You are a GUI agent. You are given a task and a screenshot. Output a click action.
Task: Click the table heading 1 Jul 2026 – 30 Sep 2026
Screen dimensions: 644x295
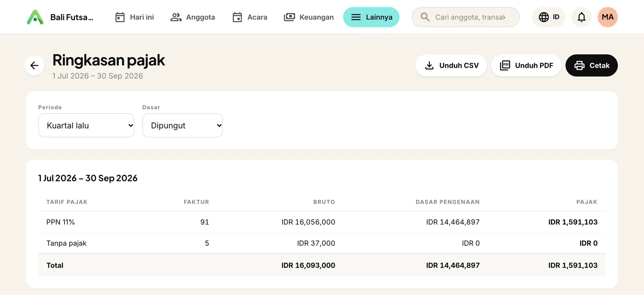[88, 178]
